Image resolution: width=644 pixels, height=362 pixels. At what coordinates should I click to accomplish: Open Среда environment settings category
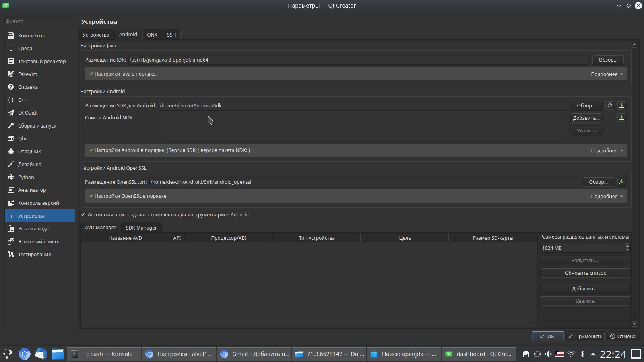(40, 48)
